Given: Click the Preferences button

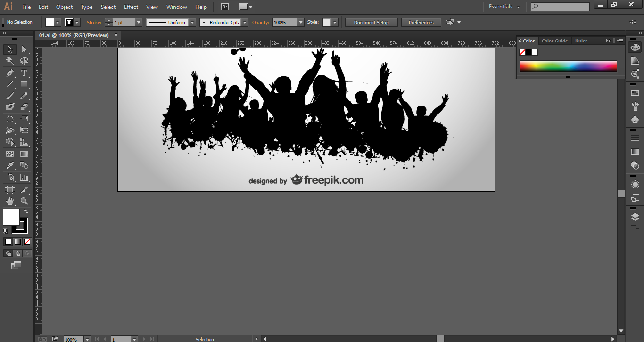Looking at the screenshot, I should tap(421, 23).
